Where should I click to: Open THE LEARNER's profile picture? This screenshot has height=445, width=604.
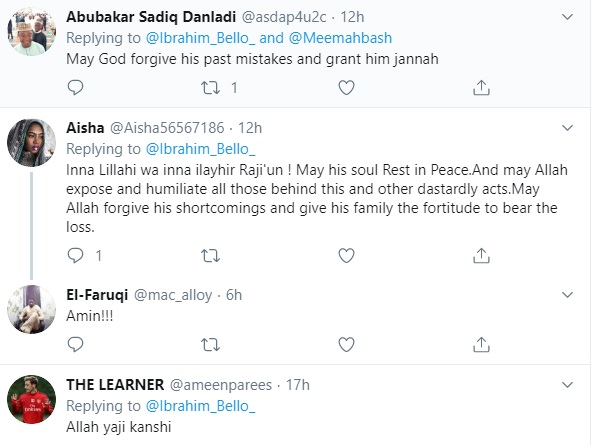point(30,401)
